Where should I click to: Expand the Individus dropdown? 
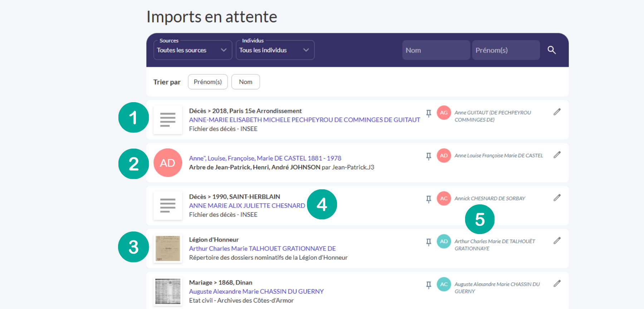pos(275,50)
